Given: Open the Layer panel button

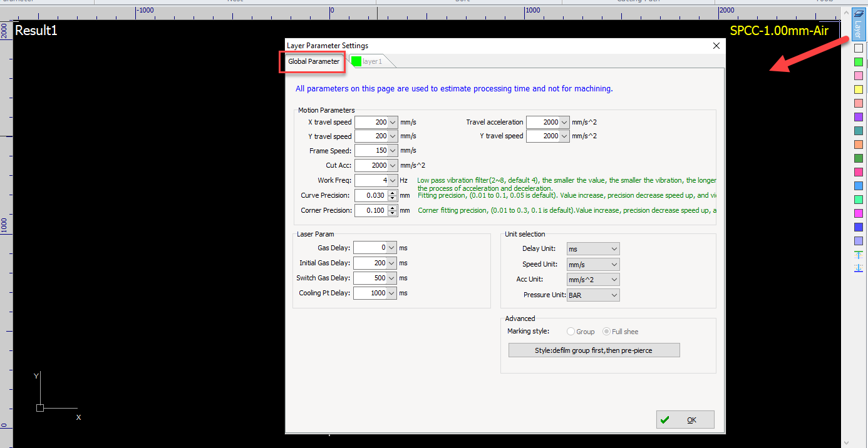Looking at the screenshot, I should pyautogui.click(x=858, y=24).
